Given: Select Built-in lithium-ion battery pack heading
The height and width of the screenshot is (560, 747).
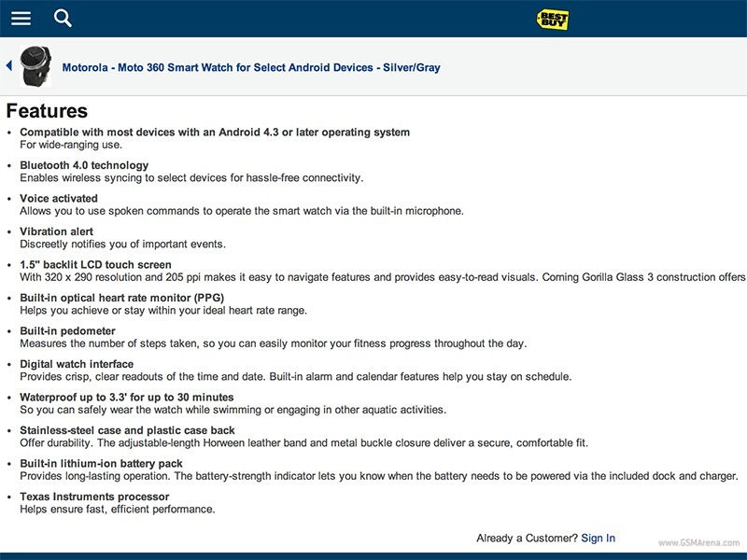Looking at the screenshot, I should [101, 464].
